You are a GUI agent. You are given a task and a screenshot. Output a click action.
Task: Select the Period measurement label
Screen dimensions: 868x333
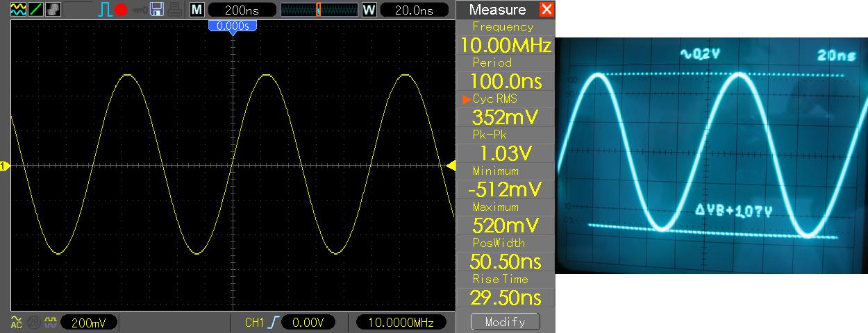[x=492, y=62]
